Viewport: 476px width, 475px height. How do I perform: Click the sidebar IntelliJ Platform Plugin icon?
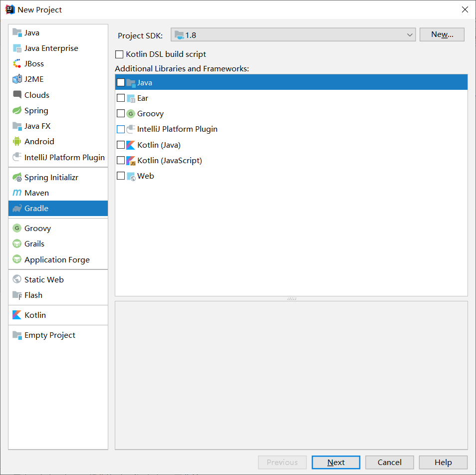tap(17, 157)
